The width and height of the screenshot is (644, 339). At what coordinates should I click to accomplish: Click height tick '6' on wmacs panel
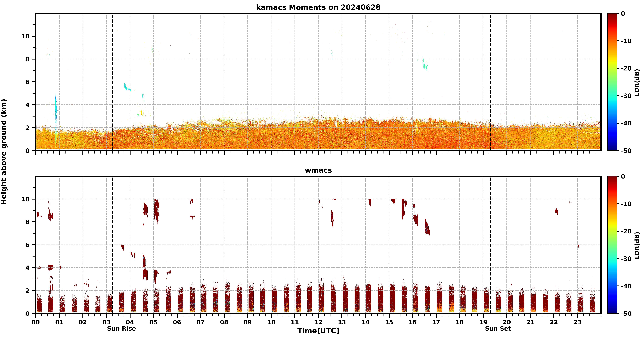27,245
